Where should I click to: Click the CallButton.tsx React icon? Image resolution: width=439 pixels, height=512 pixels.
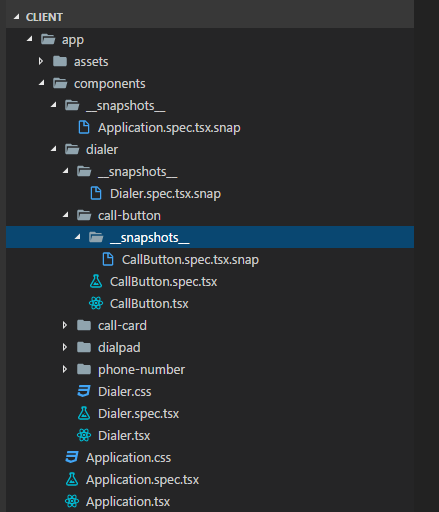pos(96,303)
